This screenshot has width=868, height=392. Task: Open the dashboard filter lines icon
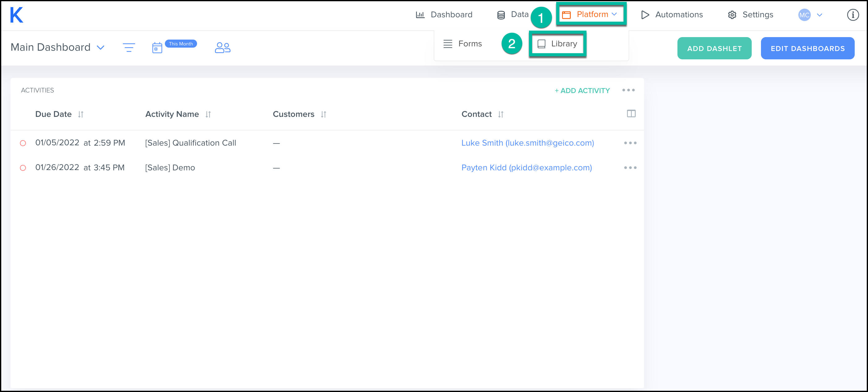[129, 48]
